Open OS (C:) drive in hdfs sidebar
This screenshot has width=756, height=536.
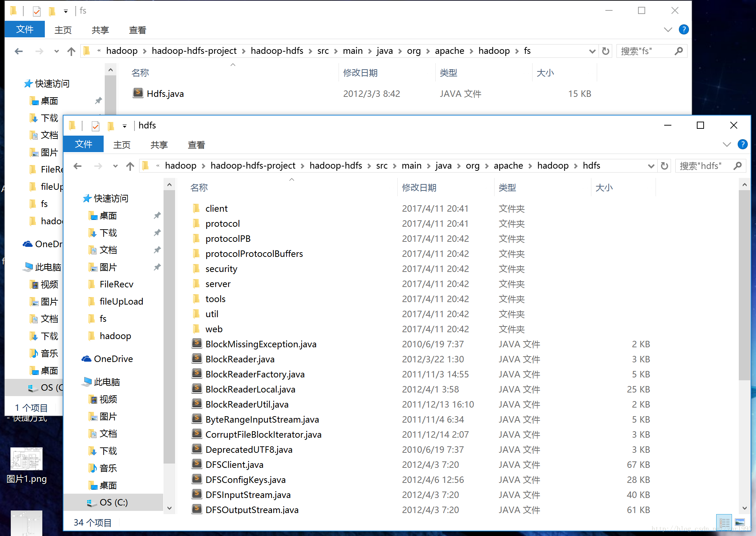[x=113, y=502]
